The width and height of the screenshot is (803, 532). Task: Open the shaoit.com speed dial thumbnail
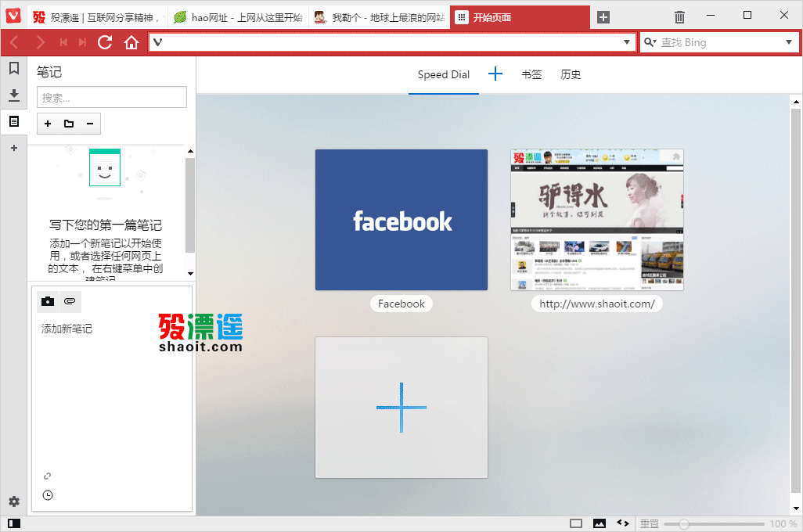click(x=597, y=220)
